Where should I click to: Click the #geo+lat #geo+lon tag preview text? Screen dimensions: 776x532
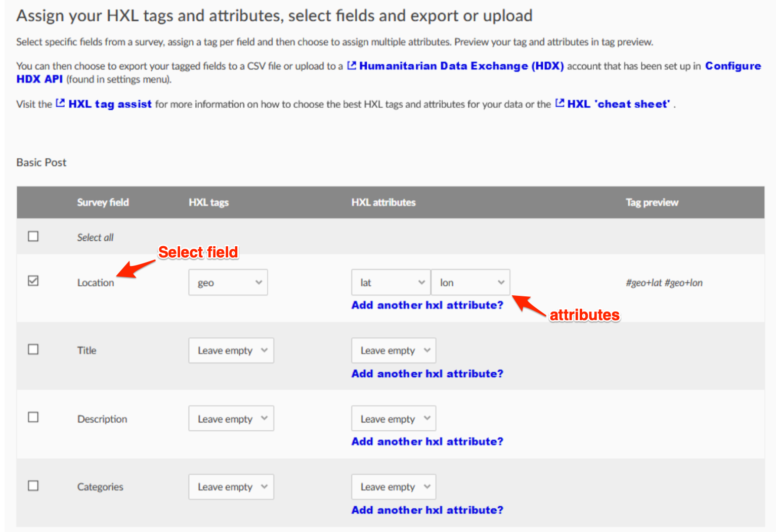point(664,282)
